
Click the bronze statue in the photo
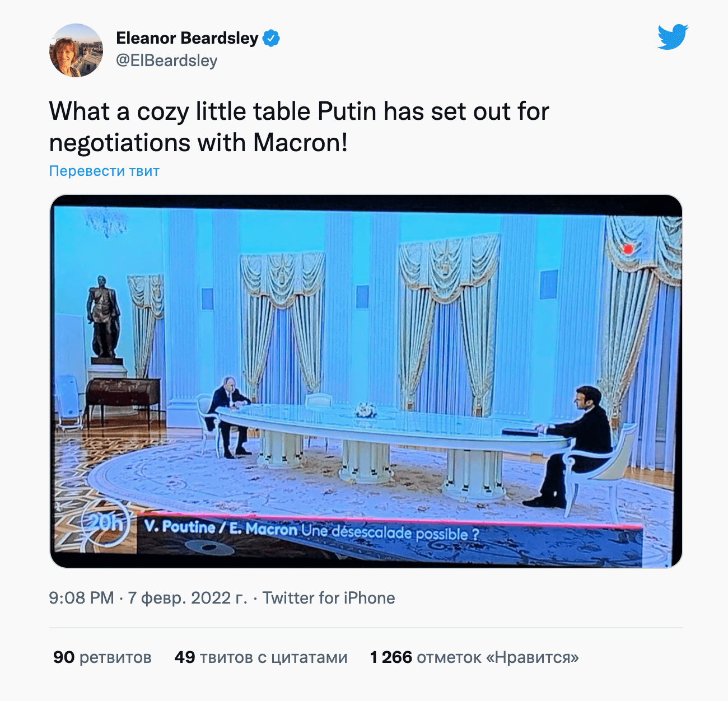pos(103,316)
